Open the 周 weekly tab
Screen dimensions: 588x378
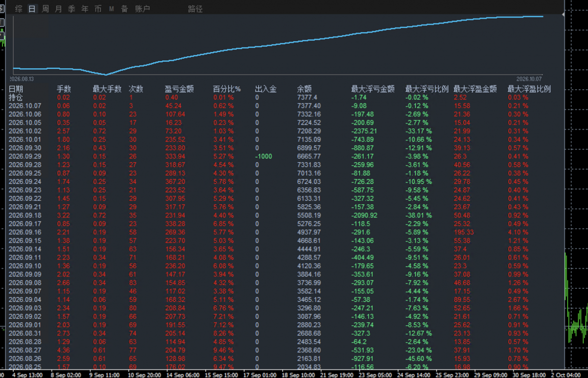tap(45, 9)
